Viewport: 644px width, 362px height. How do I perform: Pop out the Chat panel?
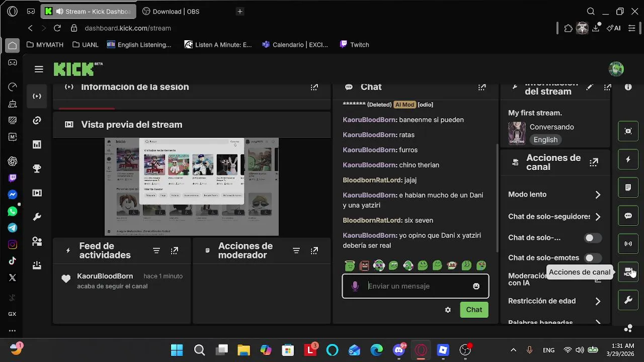tap(482, 87)
